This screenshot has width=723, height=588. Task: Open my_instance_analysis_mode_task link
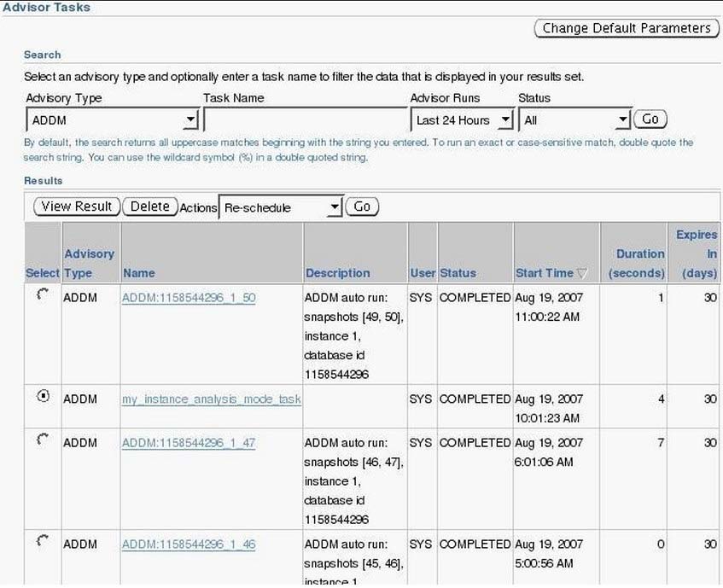tap(211, 399)
